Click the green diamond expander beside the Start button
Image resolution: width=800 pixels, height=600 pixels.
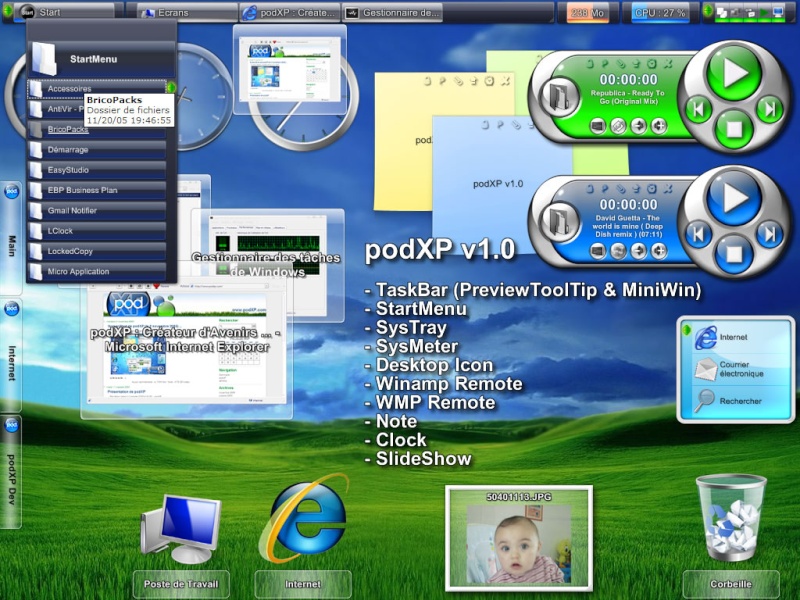tap(8, 11)
